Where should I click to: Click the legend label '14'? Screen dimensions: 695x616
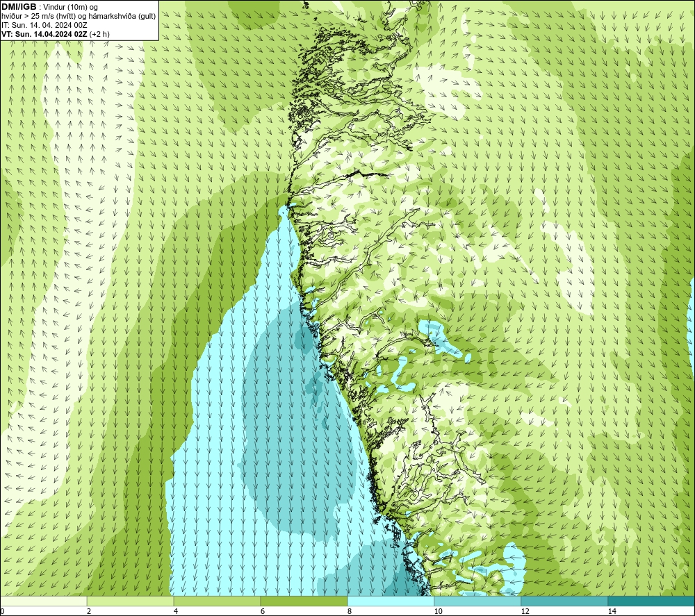[x=612, y=611]
